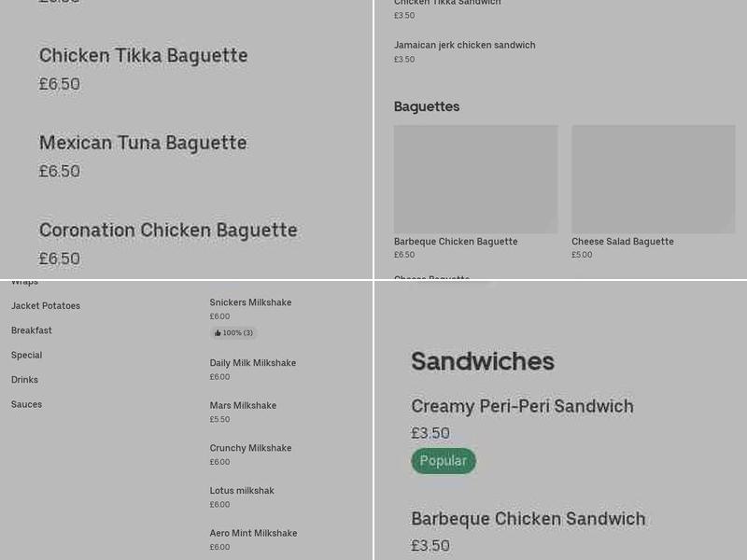Select the Daily Milk Milkshake

click(252, 362)
